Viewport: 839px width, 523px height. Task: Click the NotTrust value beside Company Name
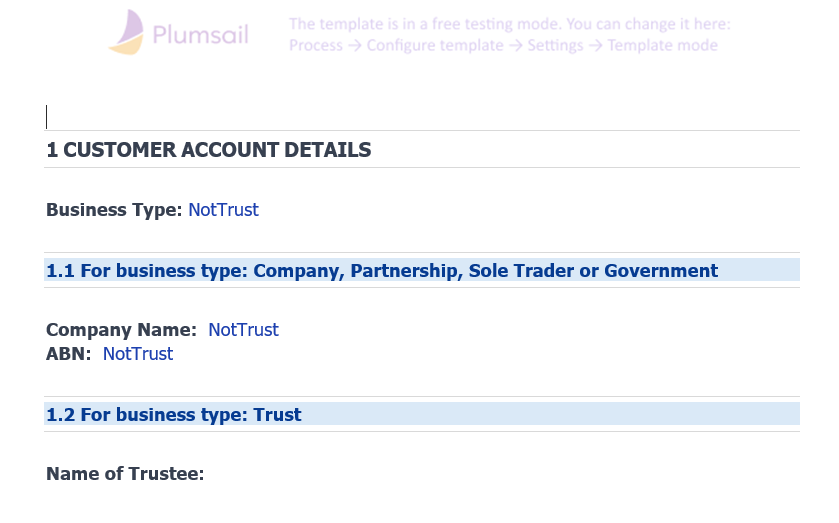point(243,330)
